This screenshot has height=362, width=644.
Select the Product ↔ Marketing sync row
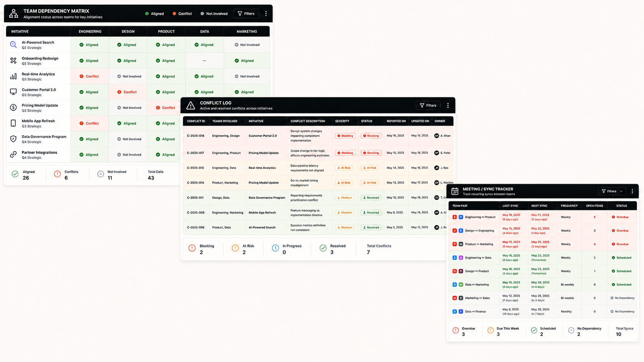pyautogui.click(x=543, y=244)
